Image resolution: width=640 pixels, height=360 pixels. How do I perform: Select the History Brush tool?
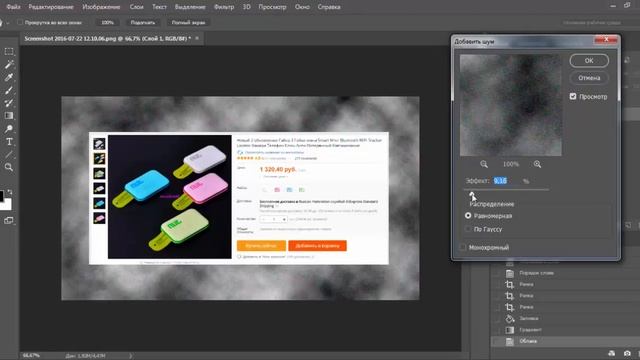click(9, 103)
